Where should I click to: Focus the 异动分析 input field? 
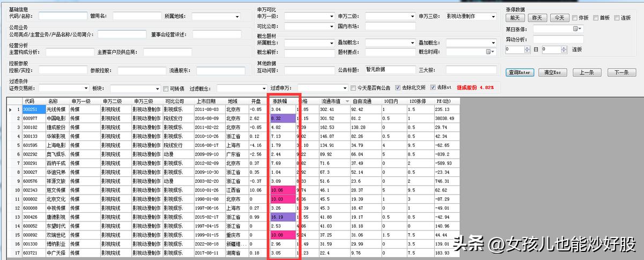click(x=559, y=39)
